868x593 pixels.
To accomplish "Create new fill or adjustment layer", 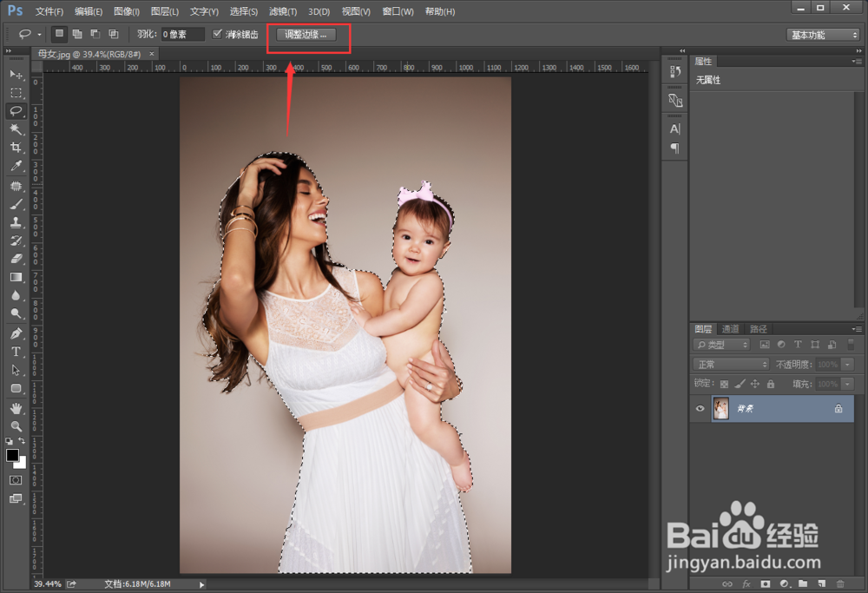I will [x=784, y=583].
